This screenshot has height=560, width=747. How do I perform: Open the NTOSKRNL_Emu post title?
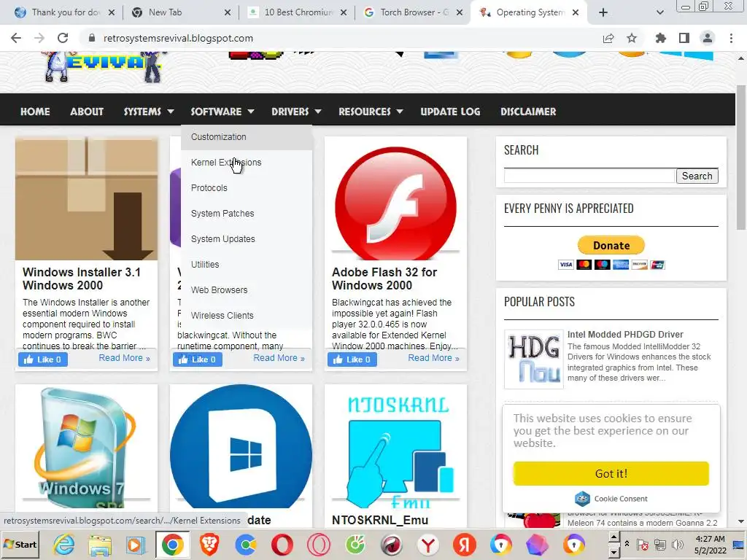tap(379, 520)
